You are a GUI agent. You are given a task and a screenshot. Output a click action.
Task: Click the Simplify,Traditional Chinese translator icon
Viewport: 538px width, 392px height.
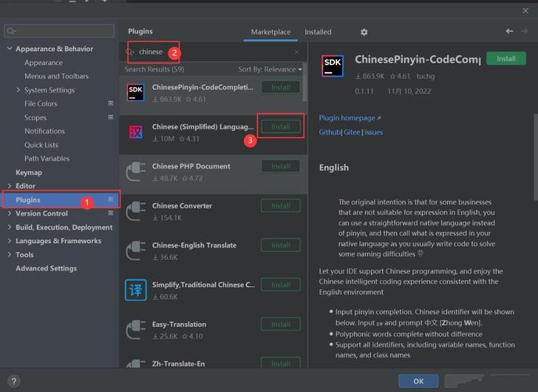click(x=136, y=290)
